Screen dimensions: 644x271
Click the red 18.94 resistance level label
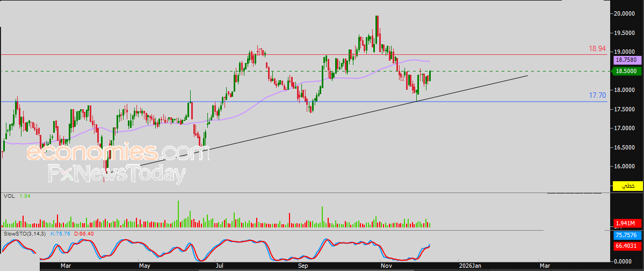[597, 48]
